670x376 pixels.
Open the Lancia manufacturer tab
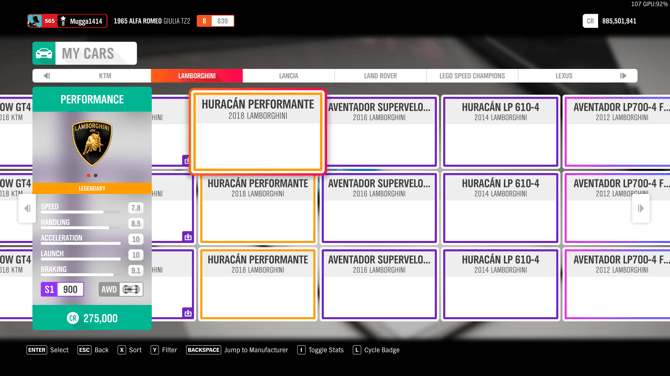click(288, 76)
